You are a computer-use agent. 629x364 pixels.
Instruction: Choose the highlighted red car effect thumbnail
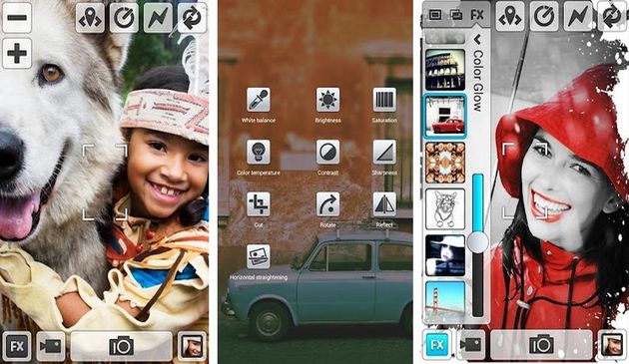445,117
